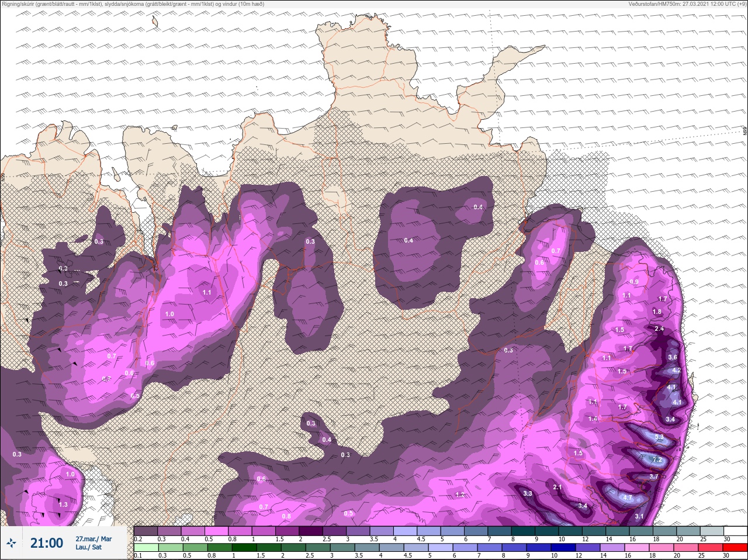Click the 4.2 precipitation value on the map
The width and height of the screenshot is (748, 560).
(677, 371)
